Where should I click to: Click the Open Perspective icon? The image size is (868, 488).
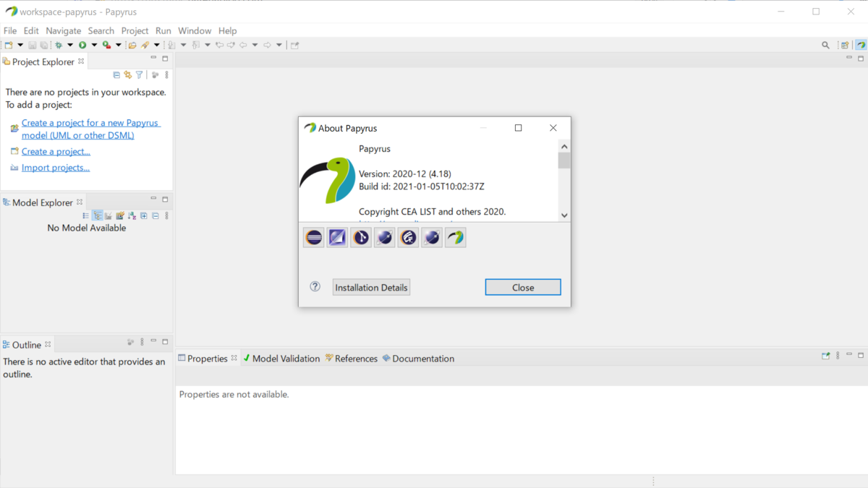click(x=845, y=45)
